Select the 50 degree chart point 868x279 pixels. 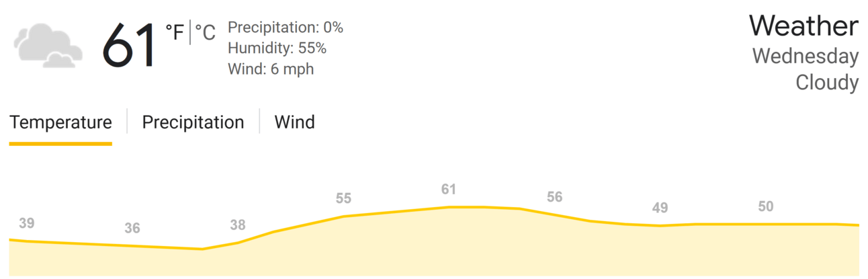[765, 207]
